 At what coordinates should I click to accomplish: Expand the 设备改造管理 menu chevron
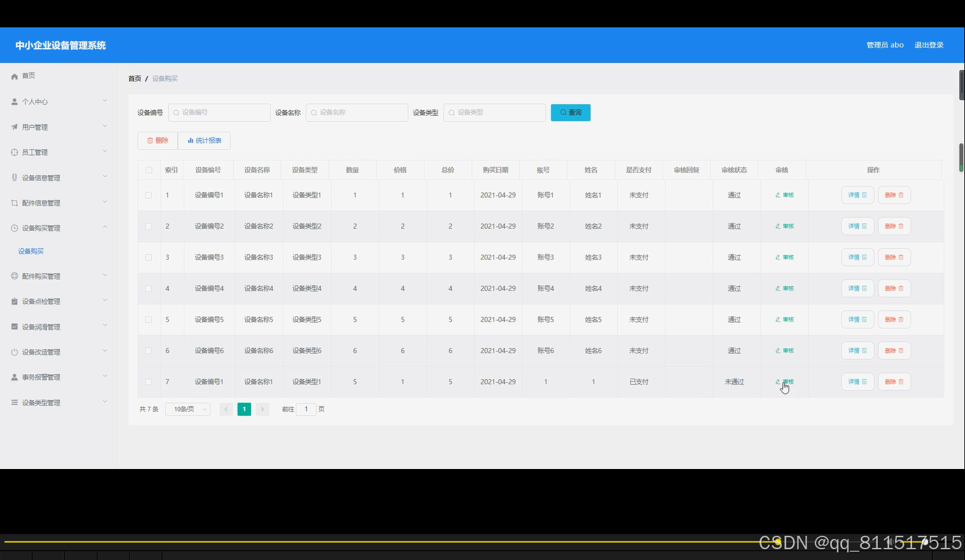point(105,351)
